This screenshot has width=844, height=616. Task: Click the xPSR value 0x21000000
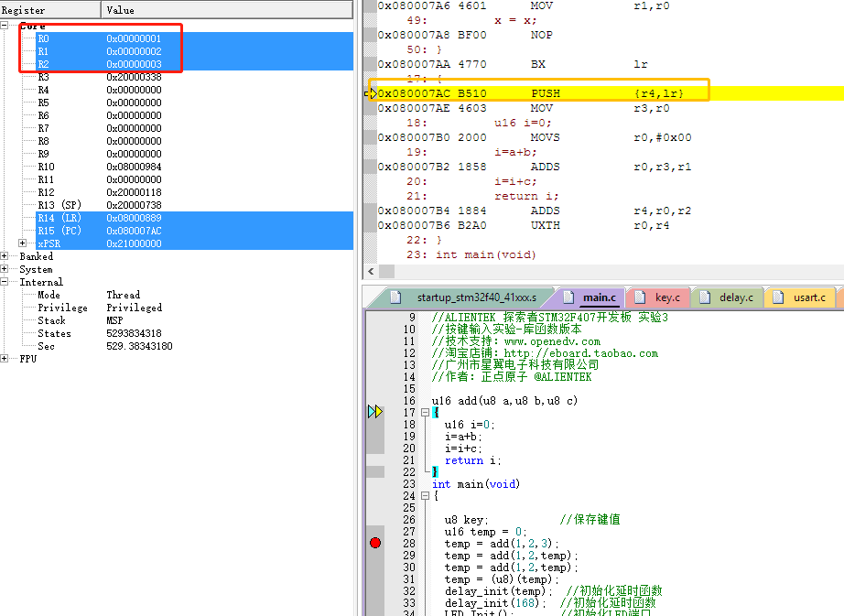134,243
